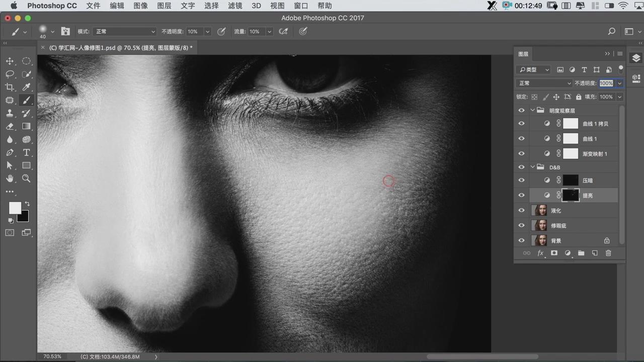The height and width of the screenshot is (362, 644).
Task: Change the screen mode
Action: 27,233
